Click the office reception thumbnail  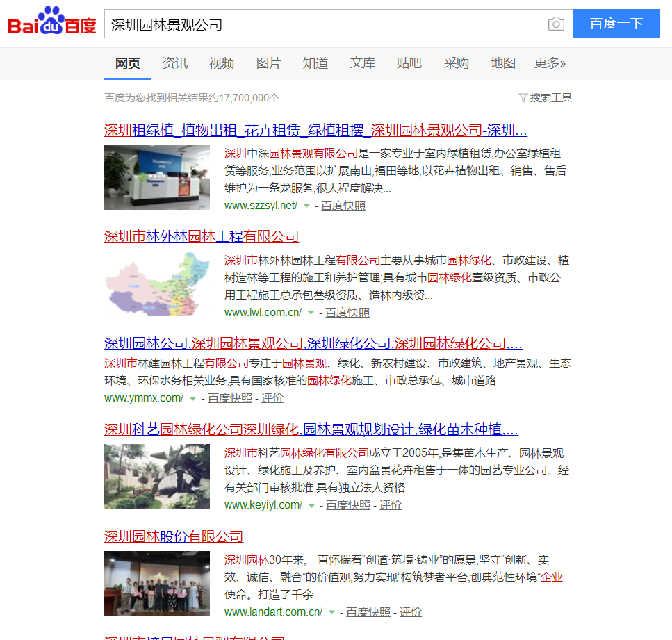point(157,177)
